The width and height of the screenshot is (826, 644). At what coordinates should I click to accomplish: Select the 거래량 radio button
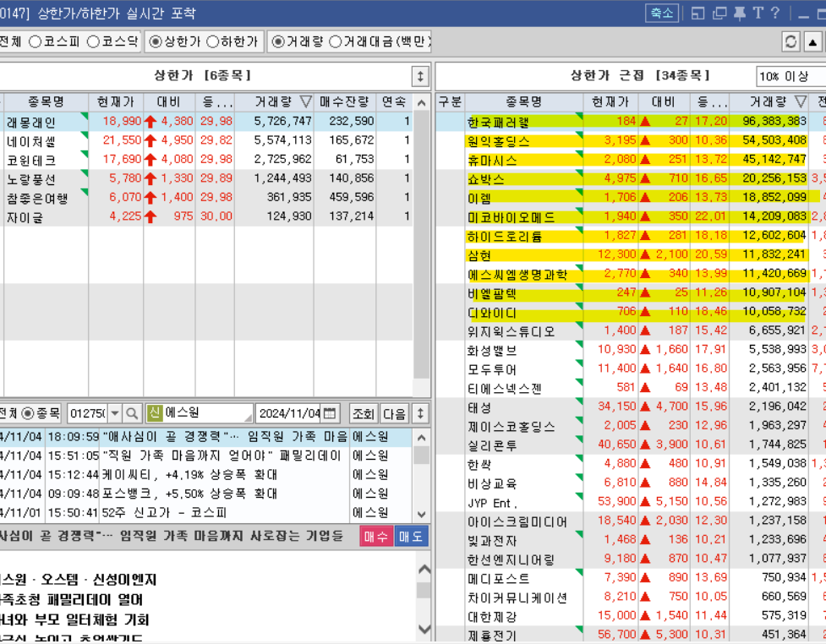pyautogui.click(x=277, y=41)
